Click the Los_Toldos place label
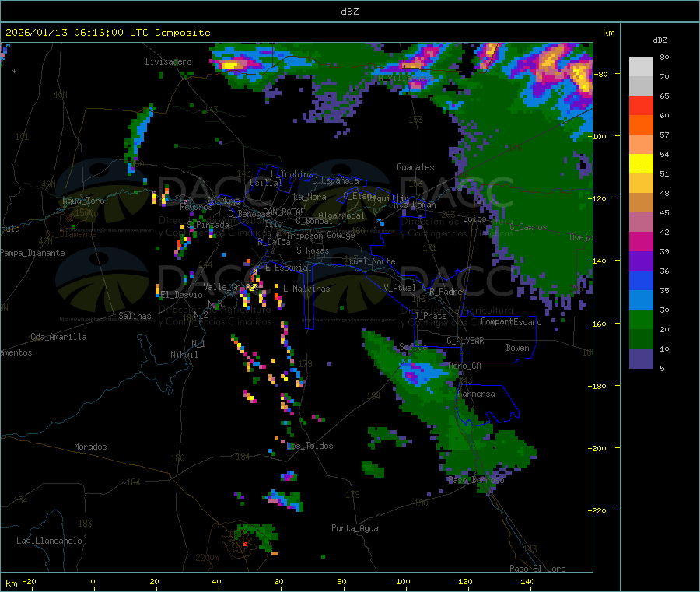This screenshot has width=700, height=592. 310,446
